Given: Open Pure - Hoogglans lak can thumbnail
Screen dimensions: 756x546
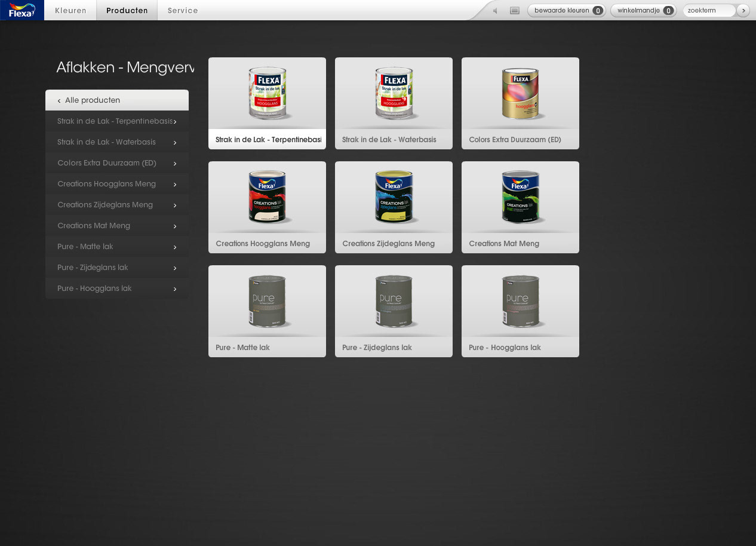Looking at the screenshot, I should [x=521, y=302].
